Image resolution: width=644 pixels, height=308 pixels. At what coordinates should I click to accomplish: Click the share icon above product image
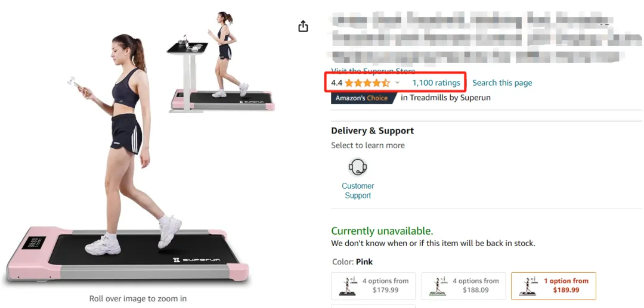(x=303, y=26)
